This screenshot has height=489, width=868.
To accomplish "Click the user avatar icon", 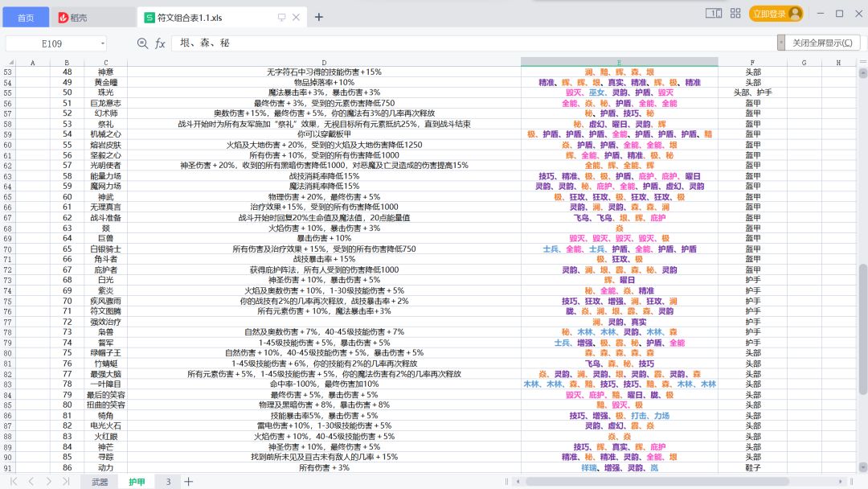I will click(x=796, y=14).
